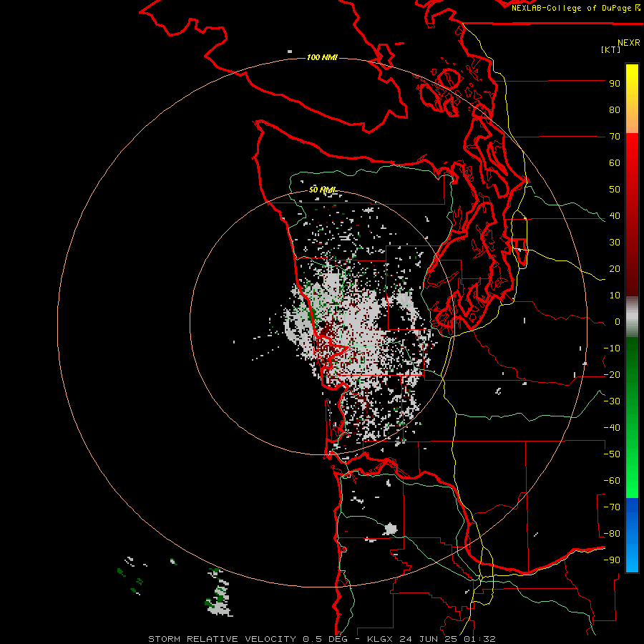Click the blue bottom segment of the color bar
The width and height of the screenshot is (644, 644).
point(632,535)
